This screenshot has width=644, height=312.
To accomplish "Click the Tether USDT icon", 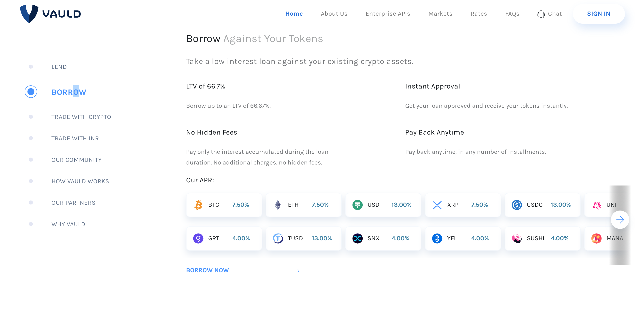I will (x=357, y=205).
